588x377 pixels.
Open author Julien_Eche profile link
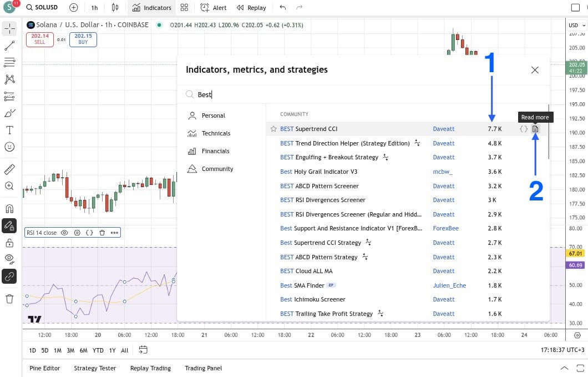point(449,285)
